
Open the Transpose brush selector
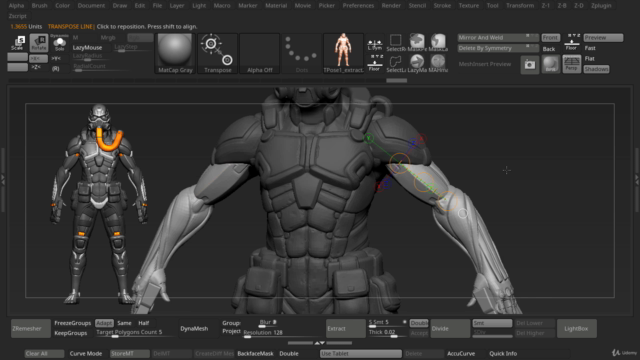(218, 53)
